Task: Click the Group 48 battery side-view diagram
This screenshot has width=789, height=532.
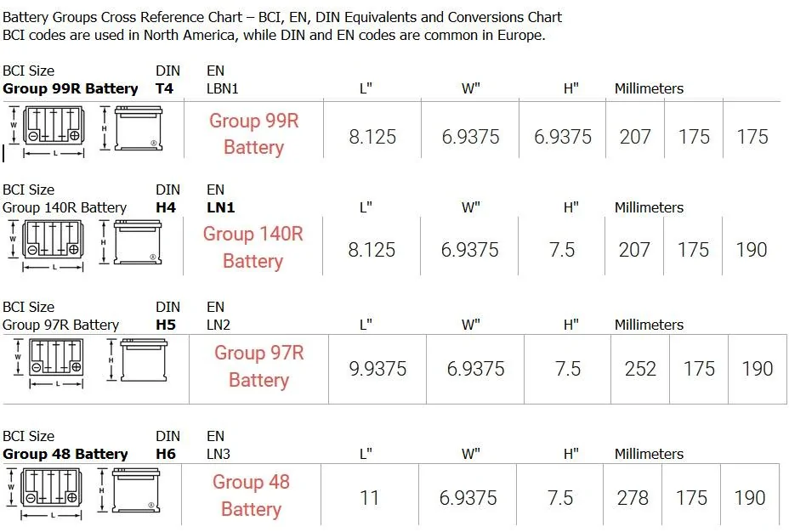Action: pos(129,490)
